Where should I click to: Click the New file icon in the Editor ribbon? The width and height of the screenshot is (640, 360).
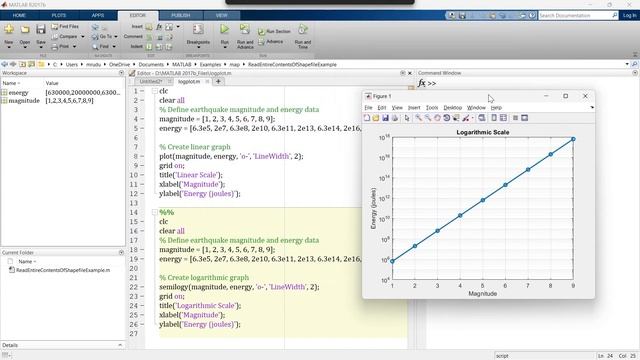(9, 30)
